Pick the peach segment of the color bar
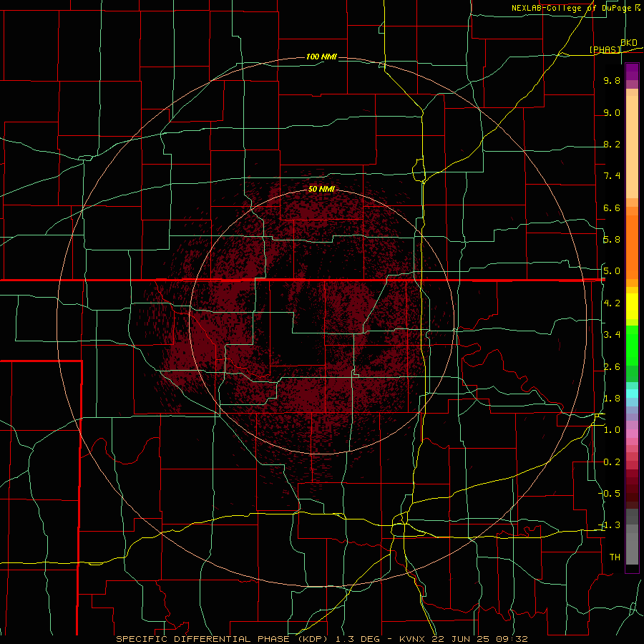Viewport: 644px width, 644px height. (x=632, y=147)
